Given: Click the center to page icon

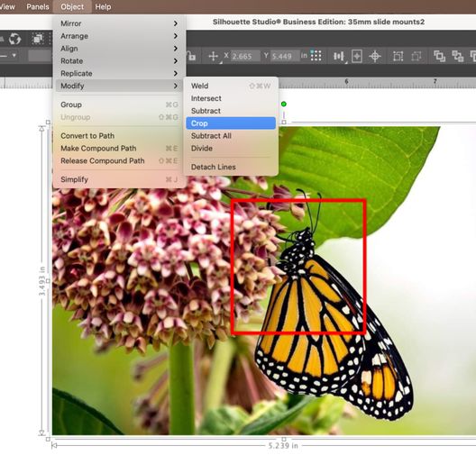Looking at the screenshot, I should point(357,56).
